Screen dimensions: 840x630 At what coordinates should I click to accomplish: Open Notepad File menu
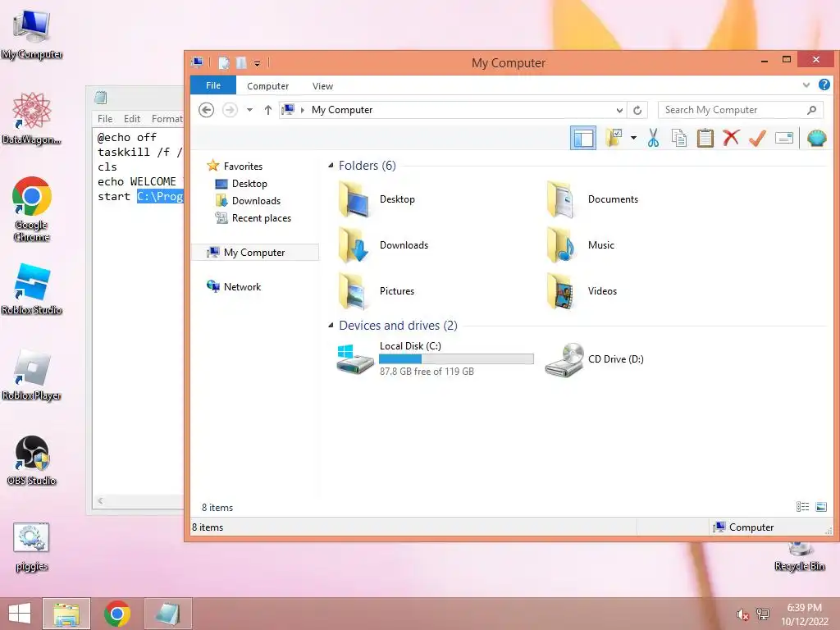tap(105, 119)
